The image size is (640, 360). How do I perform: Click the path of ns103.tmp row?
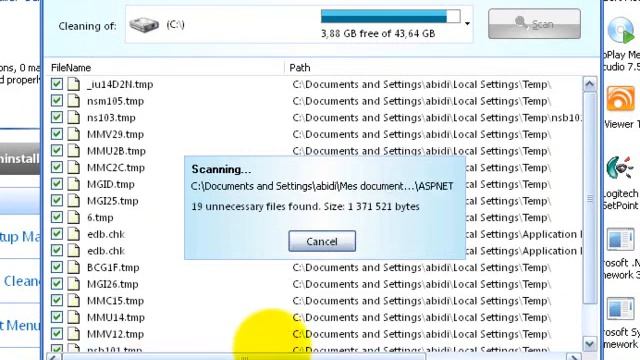[x=437, y=118]
